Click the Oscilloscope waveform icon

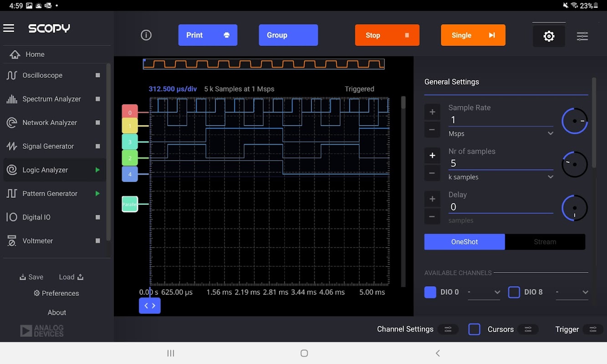[11, 75]
